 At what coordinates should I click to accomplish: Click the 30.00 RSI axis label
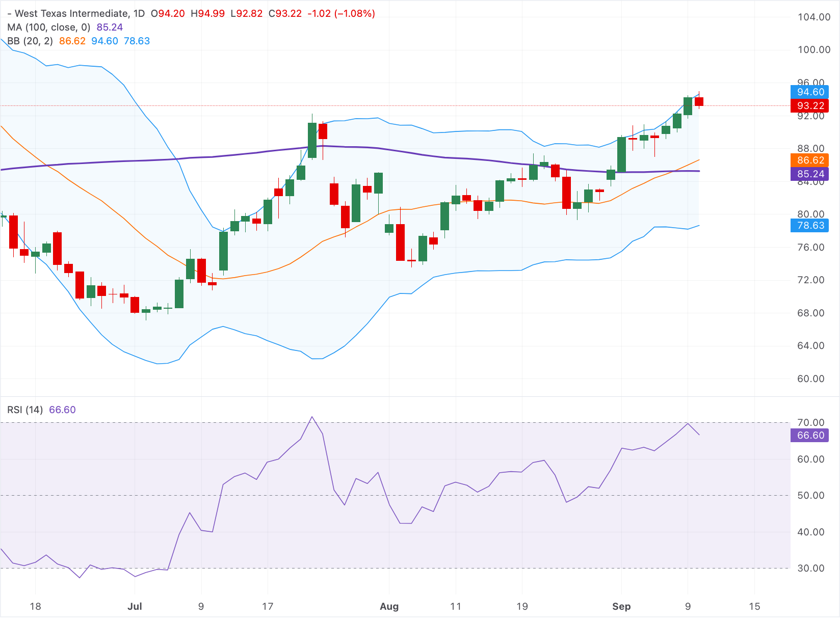coord(810,568)
